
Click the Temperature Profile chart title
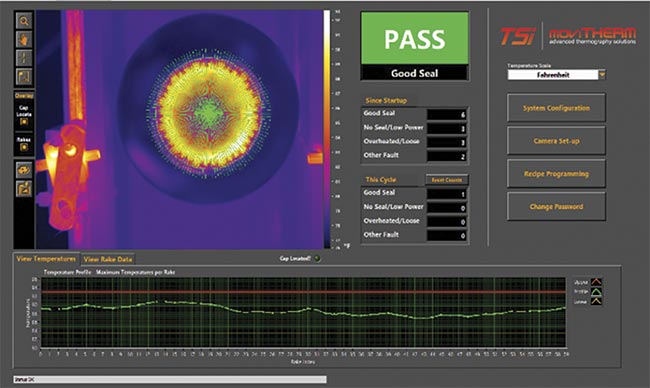point(109,272)
